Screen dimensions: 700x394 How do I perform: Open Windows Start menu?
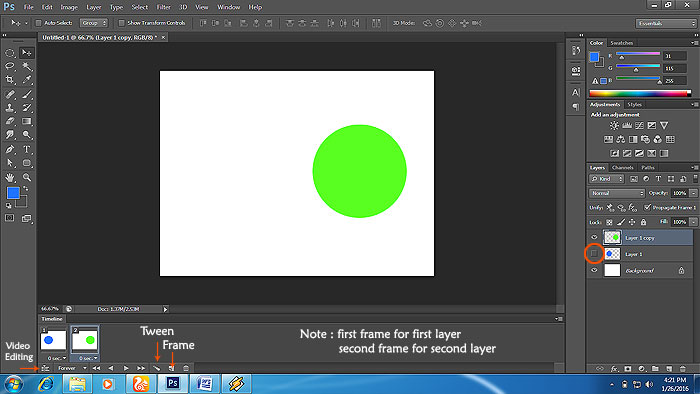(x=13, y=384)
